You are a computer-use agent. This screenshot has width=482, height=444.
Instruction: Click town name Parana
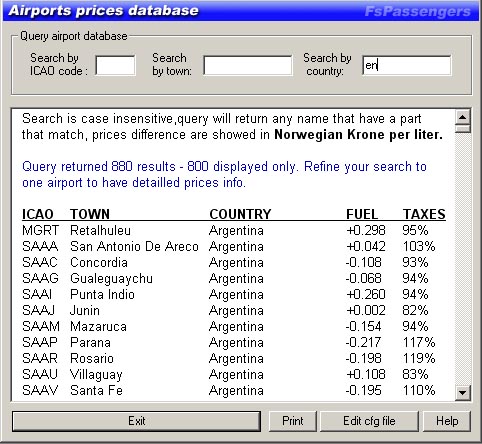[x=90, y=343]
